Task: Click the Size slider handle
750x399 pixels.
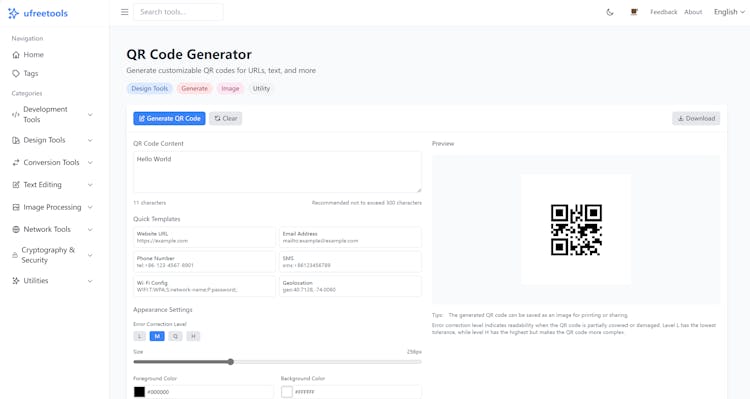Action: 231,362
